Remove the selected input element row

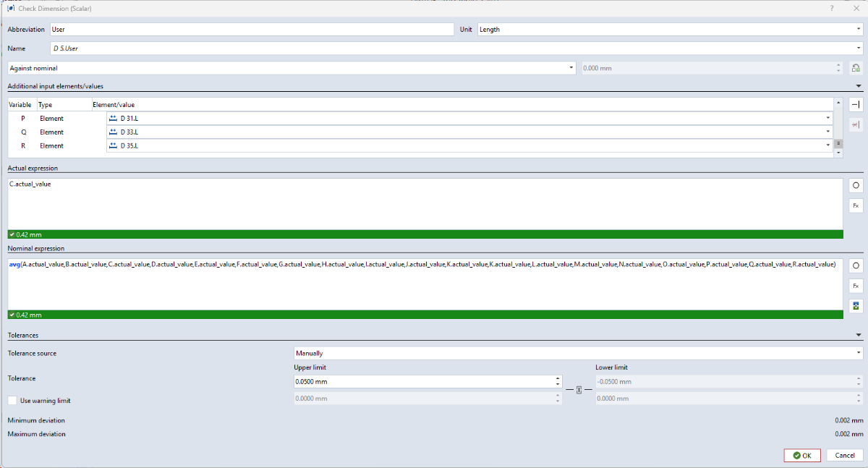pos(856,125)
